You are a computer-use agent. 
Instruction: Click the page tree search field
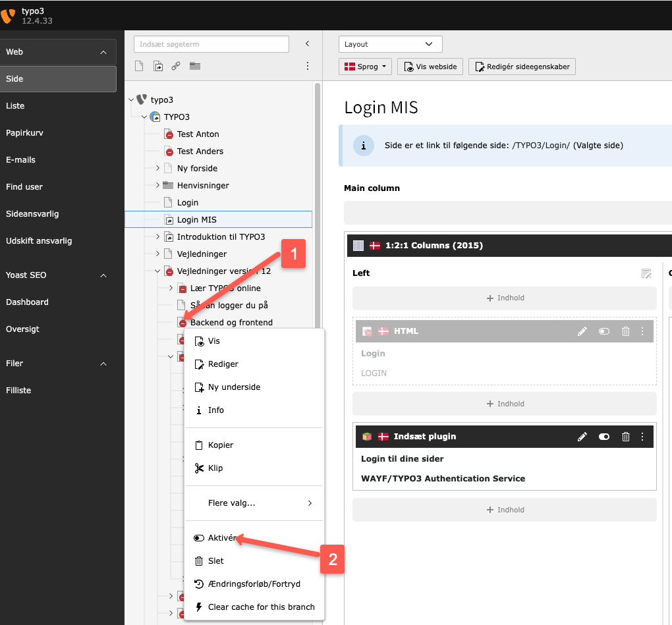click(x=211, y=44)
